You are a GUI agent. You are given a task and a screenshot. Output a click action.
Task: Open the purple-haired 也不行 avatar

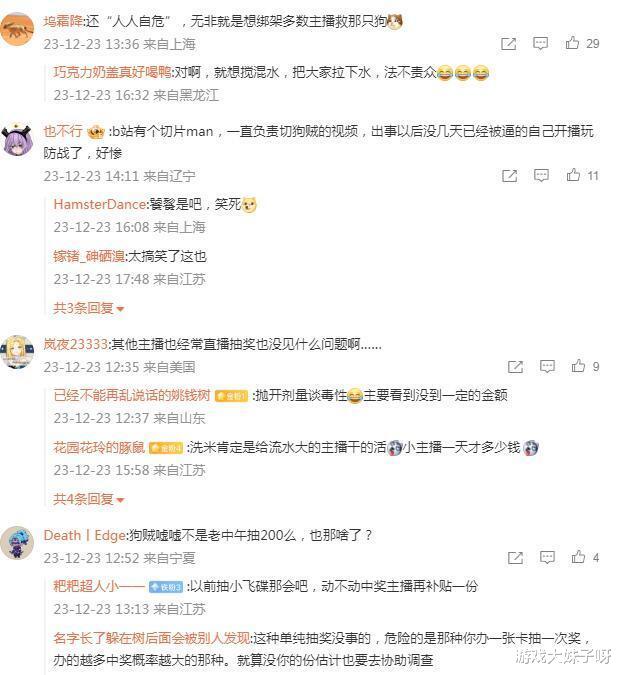(x=17, y=139)
